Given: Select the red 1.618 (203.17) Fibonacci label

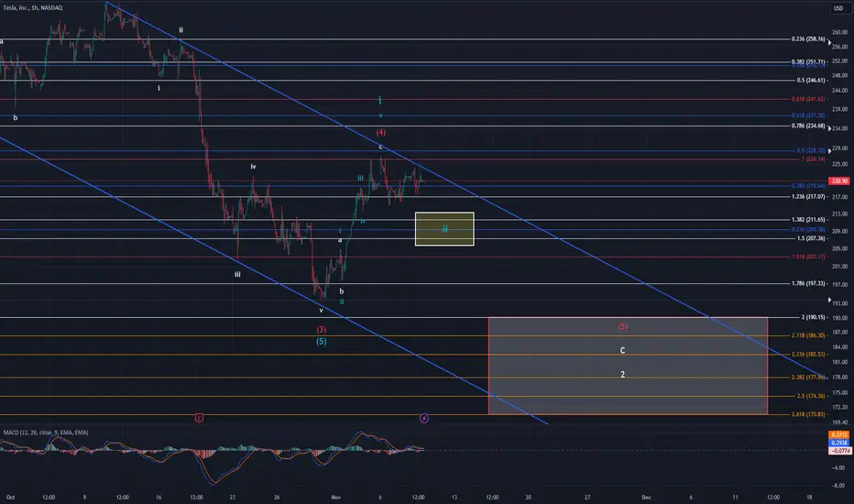Looking at the screenshot, I should tap(808, 257).
